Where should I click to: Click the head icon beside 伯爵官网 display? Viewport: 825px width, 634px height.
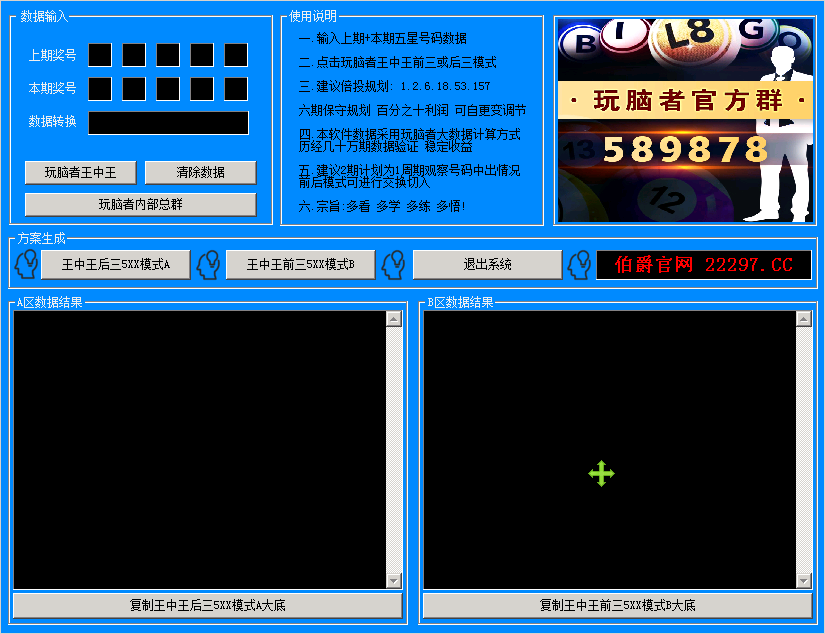point(579,265)
